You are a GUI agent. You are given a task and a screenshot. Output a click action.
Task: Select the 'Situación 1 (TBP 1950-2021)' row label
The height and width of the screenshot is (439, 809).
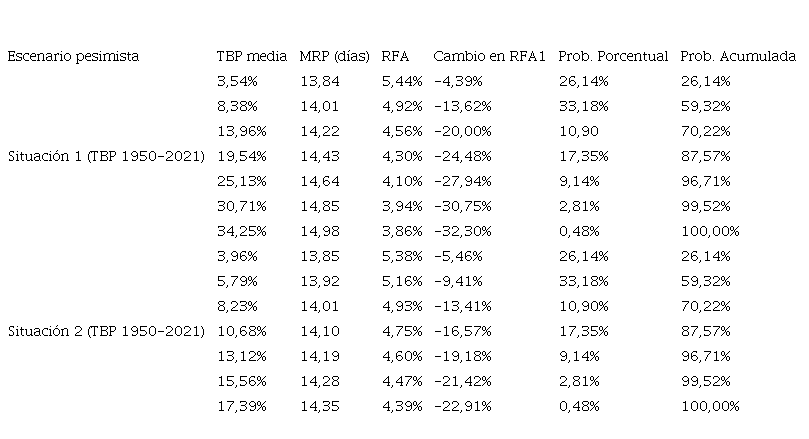[x=106, y=156]
